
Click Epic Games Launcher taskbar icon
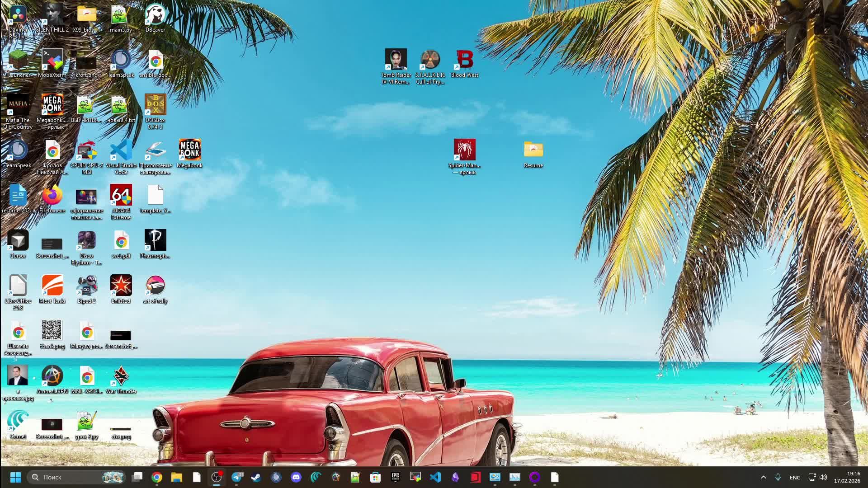396,477
